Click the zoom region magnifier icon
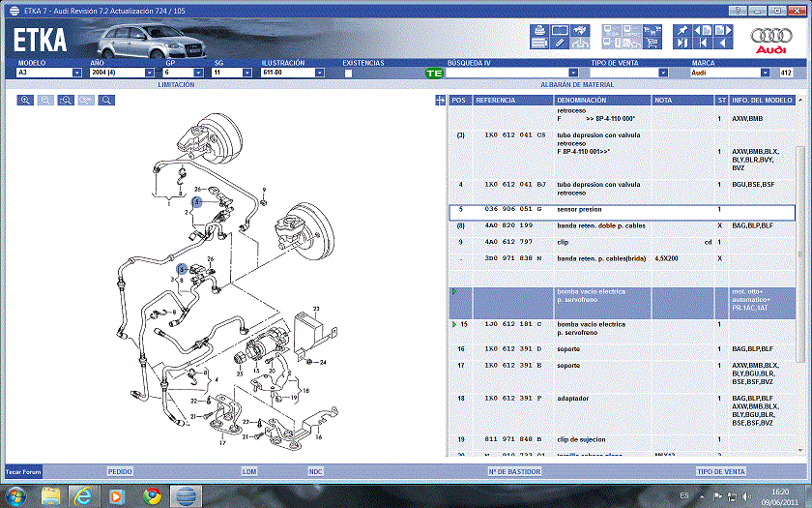Viewport: 812px width, 508px height. [x=66, y=100]
